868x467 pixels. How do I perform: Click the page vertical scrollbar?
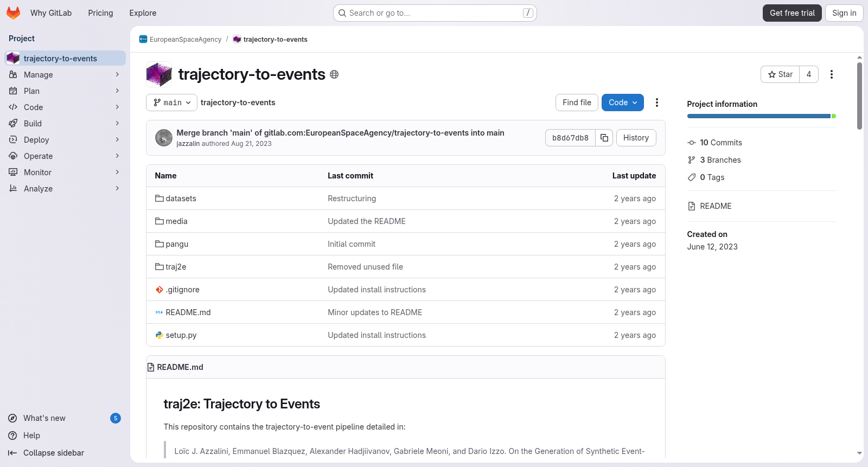point(859,96)
